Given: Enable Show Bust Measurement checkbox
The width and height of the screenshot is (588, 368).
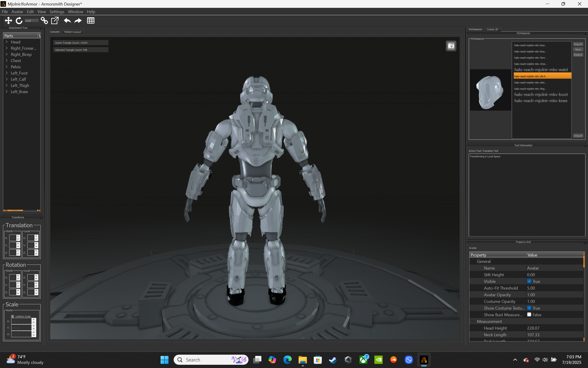Looking at the screenshot, I should point(529,314).
